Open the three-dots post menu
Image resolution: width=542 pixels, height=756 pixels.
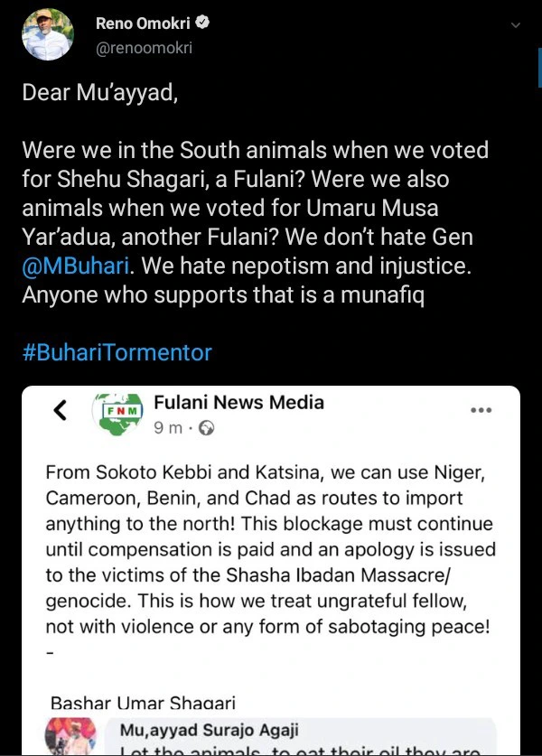pyautogui.click(x=481, y=410)
